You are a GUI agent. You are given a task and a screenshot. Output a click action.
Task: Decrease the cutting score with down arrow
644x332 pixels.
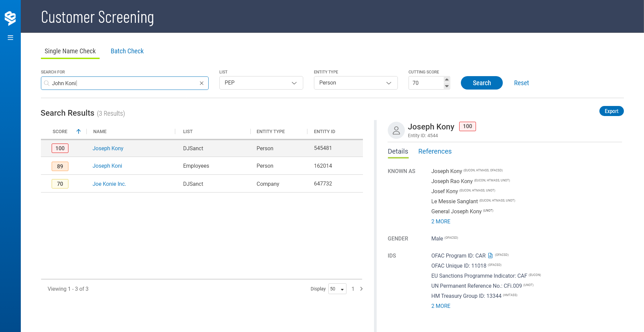pos(446,86)
